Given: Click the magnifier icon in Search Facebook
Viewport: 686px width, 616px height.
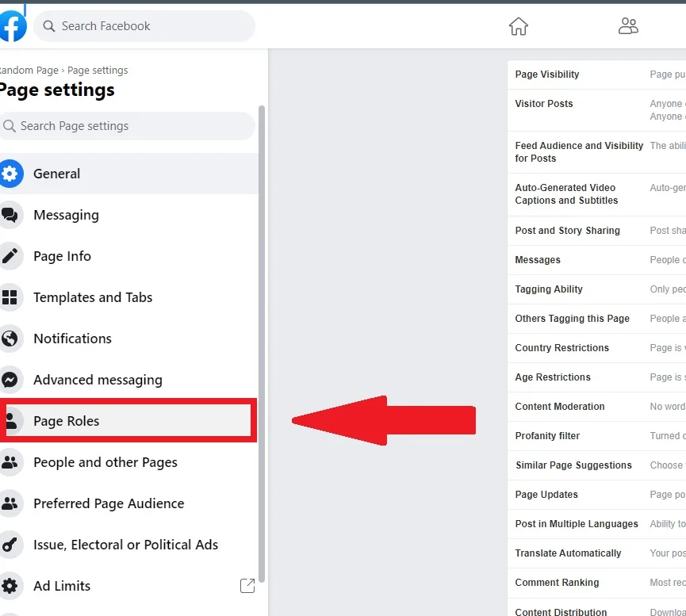Looking at the screenshot, I should coord(49,26).
